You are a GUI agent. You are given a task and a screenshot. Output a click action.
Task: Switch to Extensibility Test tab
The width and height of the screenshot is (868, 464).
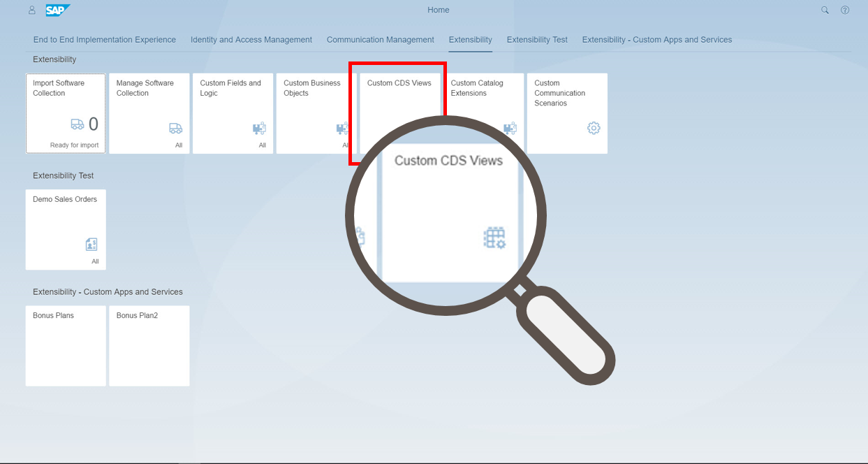(537, 40)
